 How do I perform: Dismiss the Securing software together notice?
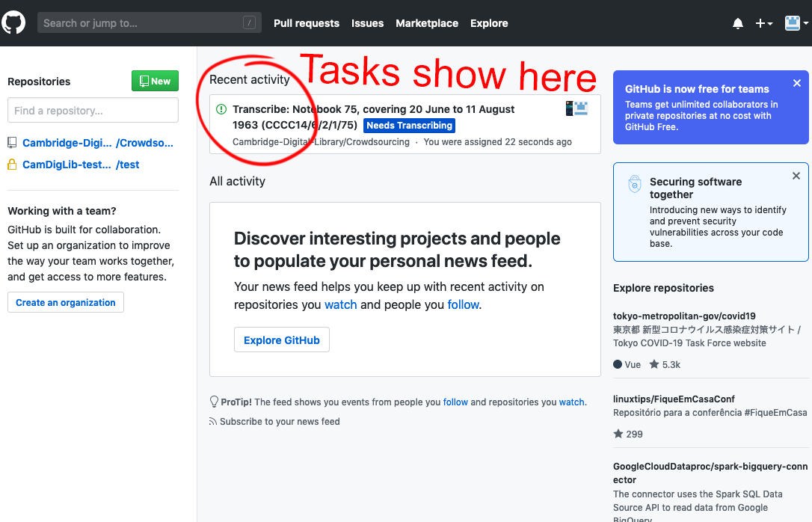(796, 176)
